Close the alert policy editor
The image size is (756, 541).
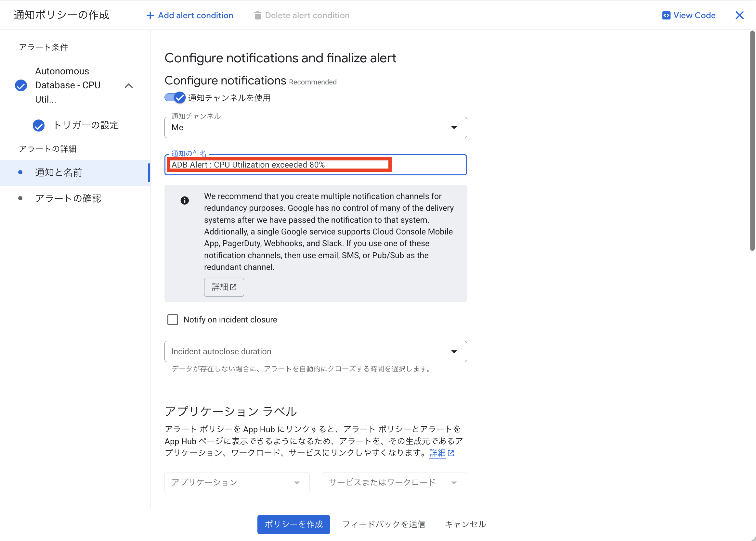click(739, 15)
